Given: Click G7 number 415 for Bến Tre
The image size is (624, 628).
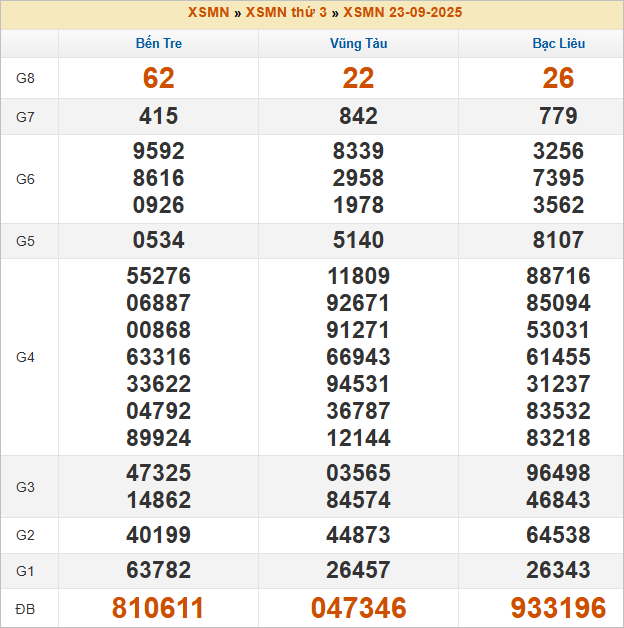Looking at the screenshot, I should [159, 116].
